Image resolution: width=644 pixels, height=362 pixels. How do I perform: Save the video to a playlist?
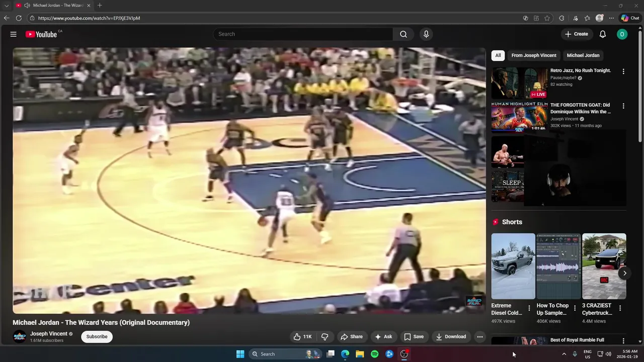pyautogui.click(x=414, y=336)
